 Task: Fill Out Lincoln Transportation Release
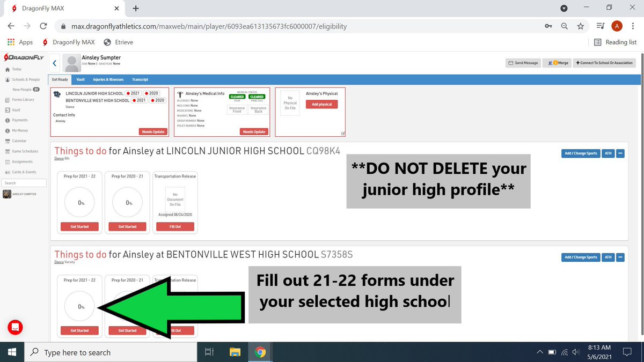[175, 227]
